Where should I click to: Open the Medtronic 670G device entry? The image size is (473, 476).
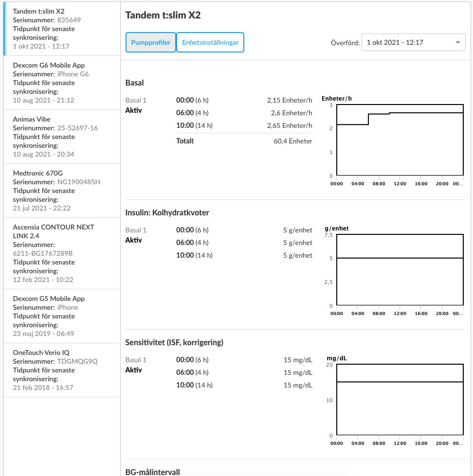pyautogui.click(x=62, y=191)
